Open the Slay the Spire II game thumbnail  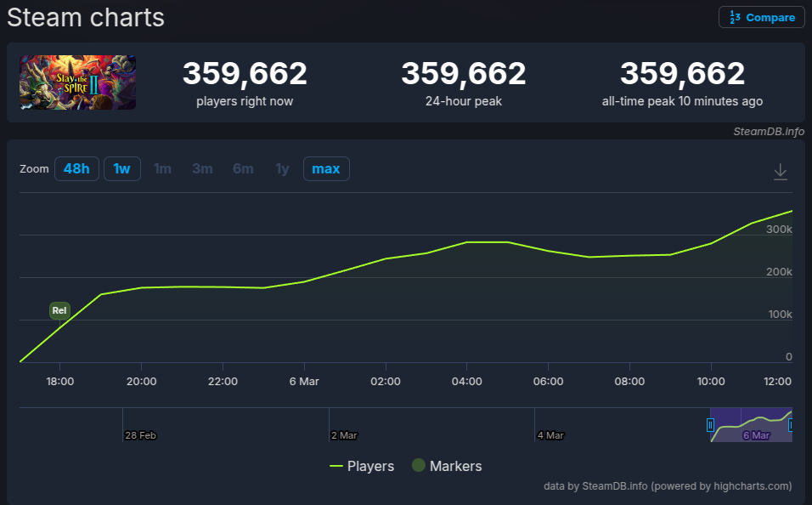(x=78, y=82)
